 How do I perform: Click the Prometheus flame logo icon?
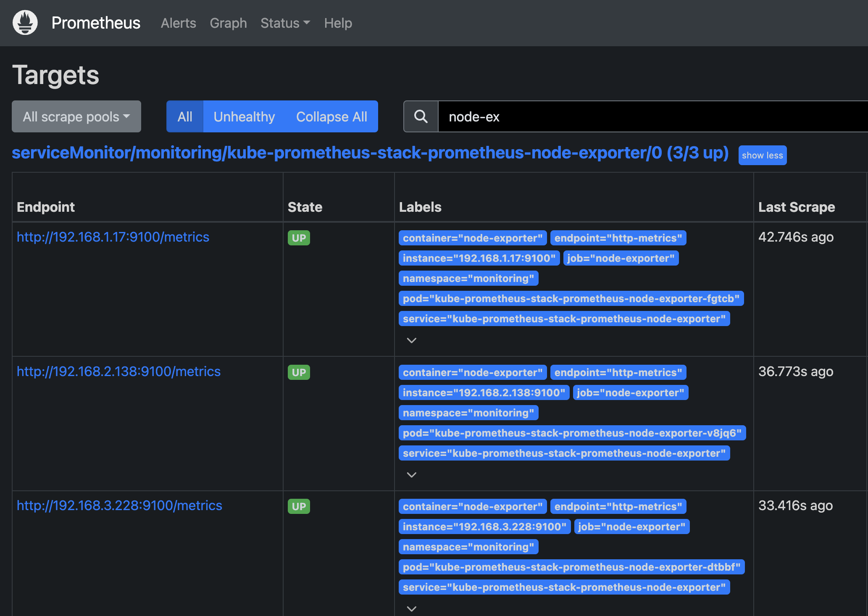click(25, 23)
